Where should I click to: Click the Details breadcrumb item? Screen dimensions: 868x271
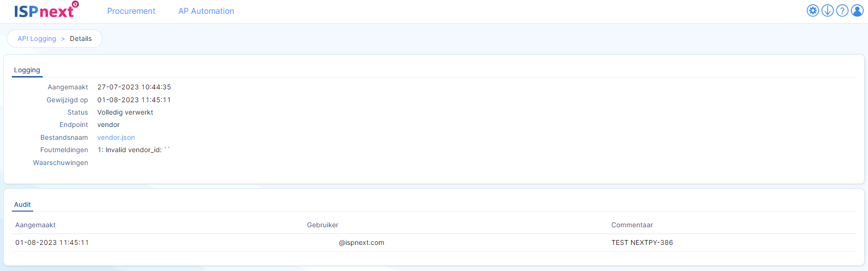click(x=81, y=39)
